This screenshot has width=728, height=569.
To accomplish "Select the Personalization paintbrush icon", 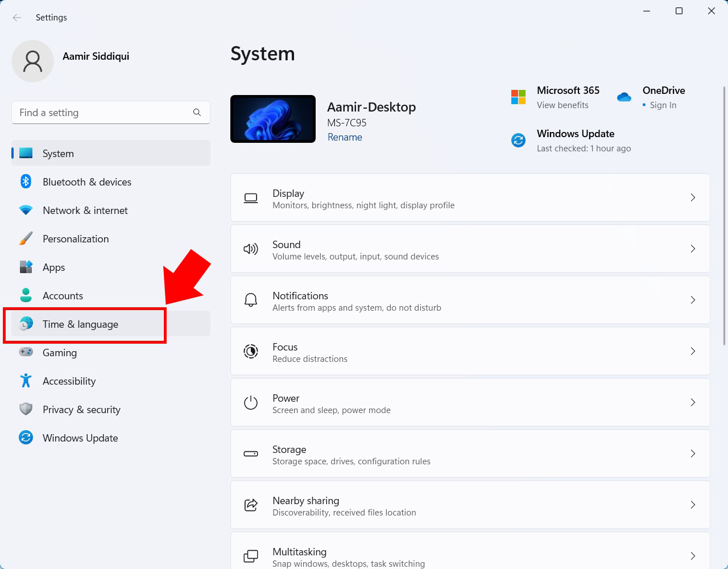I will pyautogui.click(x=26, y=238).
